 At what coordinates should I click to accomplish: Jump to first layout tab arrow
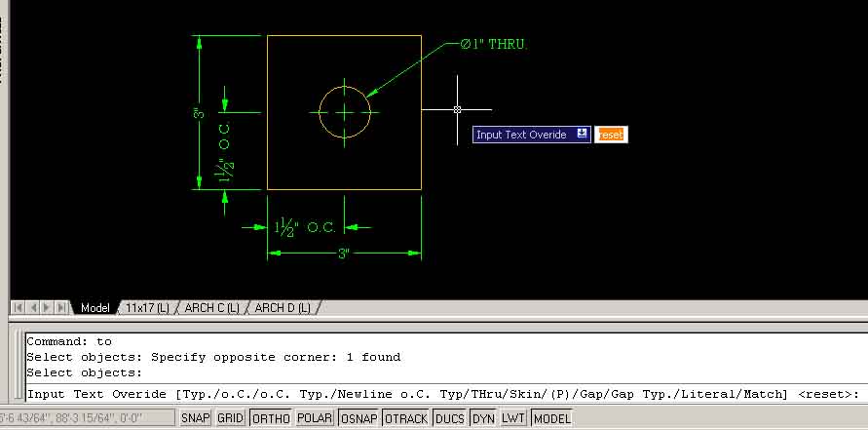coord(19,307)
